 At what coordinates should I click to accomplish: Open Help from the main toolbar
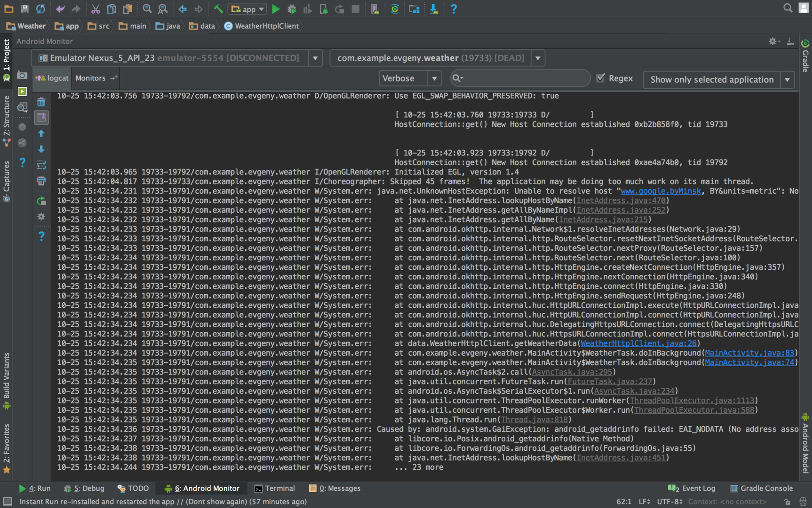pos(454,9)
